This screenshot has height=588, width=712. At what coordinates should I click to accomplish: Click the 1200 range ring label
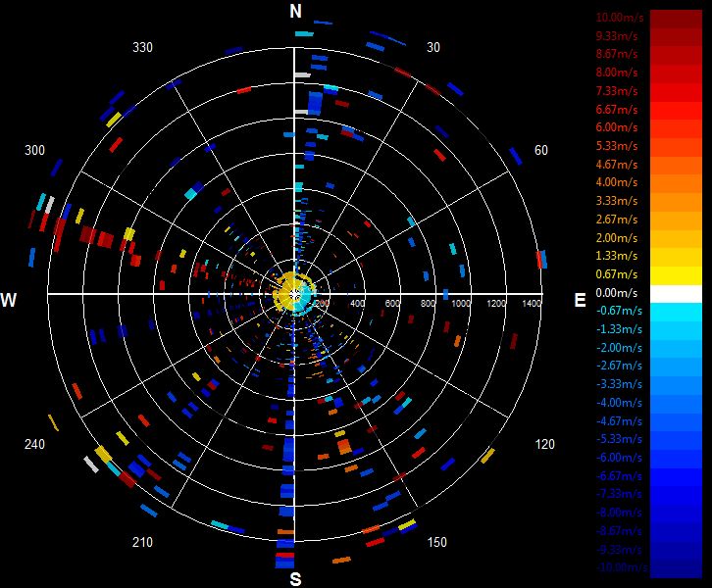point(496,303)
